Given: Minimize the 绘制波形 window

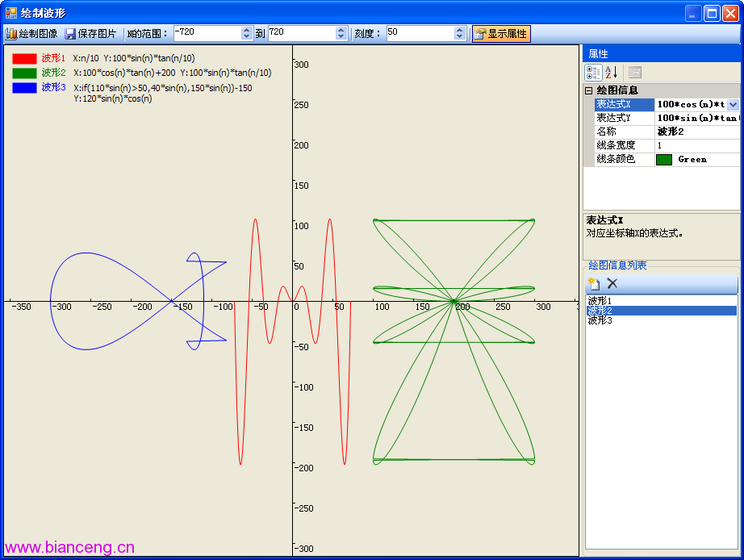Looking at the screenshot, I should point(693,13).
